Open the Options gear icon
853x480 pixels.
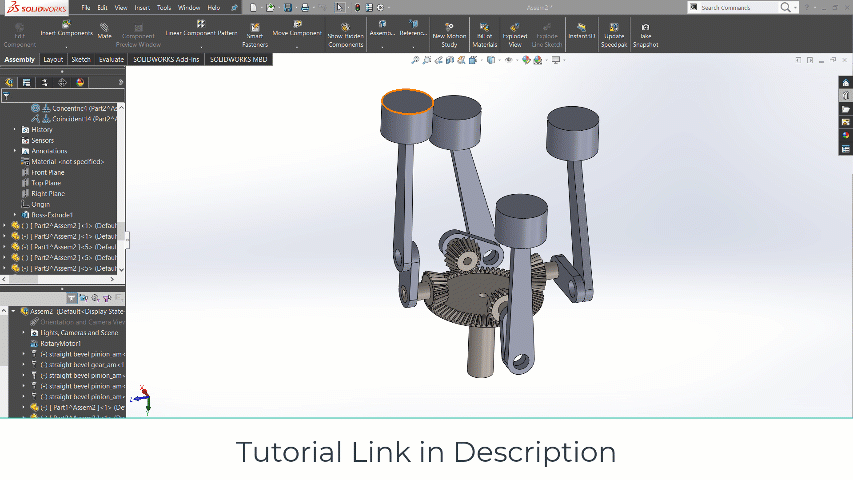pyautogui.click(x=380, y=8)
